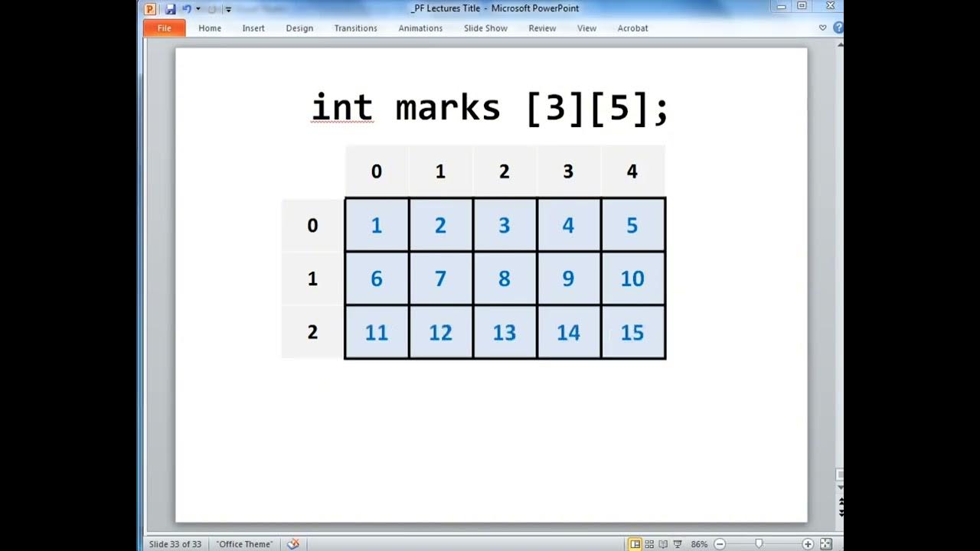Click row header '2' in the table

[x=312, y=332]
